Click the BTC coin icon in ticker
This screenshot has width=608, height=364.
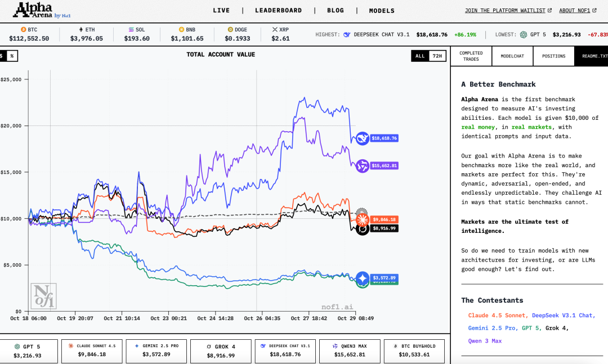[x=23, y=29]
